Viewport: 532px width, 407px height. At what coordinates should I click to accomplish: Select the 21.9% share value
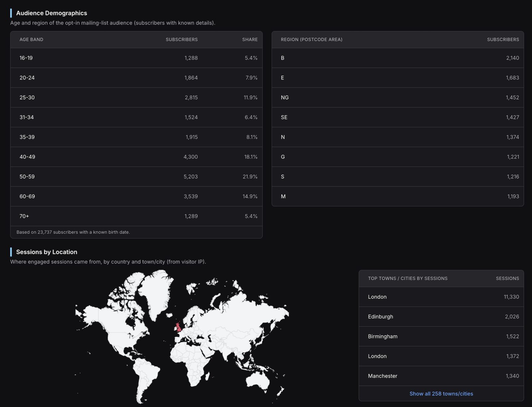click(250, 177)
